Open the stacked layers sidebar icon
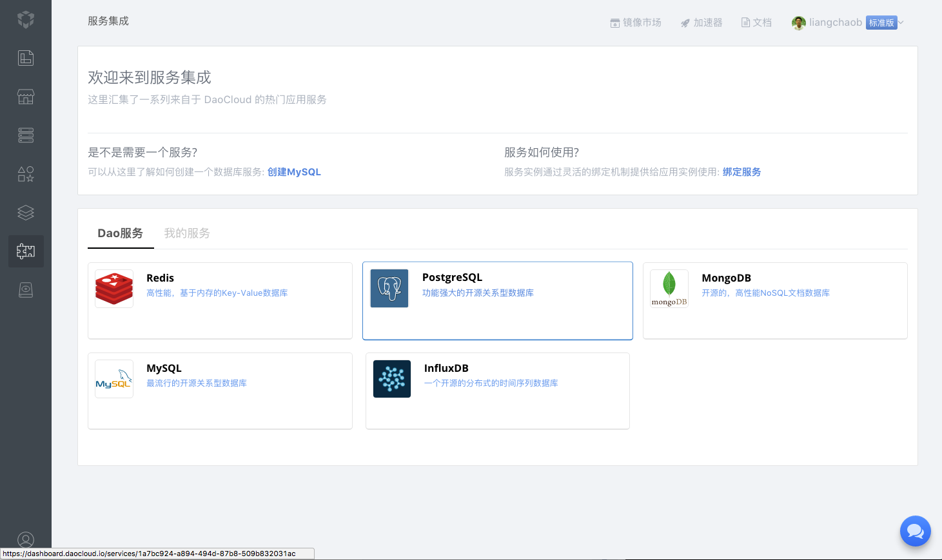942x560 pixels. click(x=26, y=213)
